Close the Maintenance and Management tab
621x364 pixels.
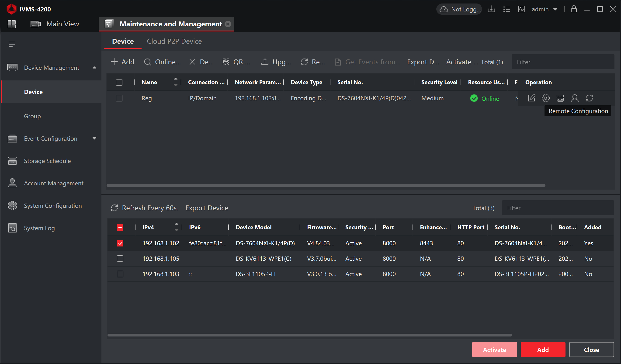click(x=228, y=24)
